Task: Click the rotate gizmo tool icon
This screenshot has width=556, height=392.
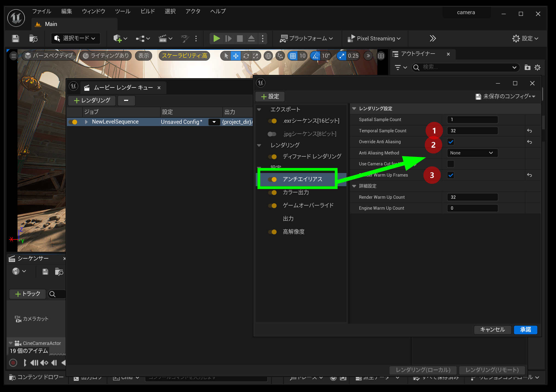Action: coord(246,56)
